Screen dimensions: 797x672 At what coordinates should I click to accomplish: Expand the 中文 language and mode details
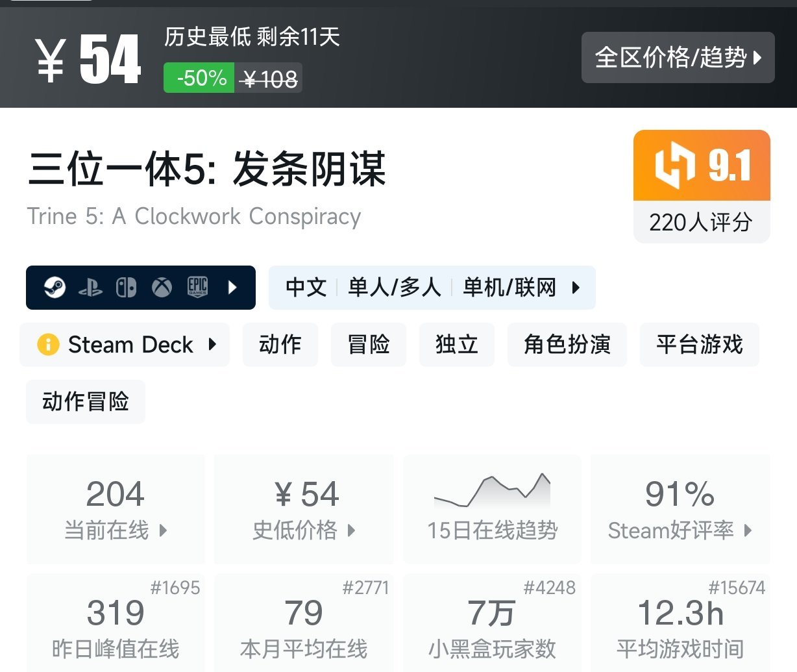[432, 287]
